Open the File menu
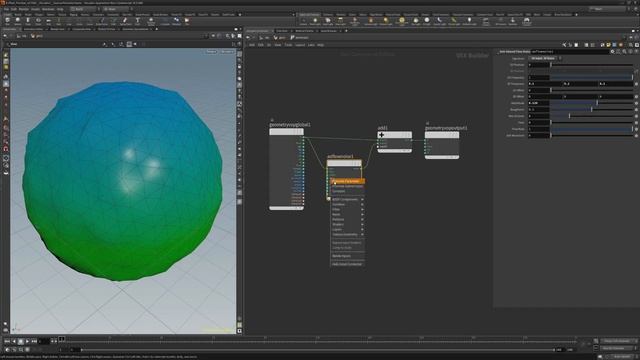Screen dimensions: 640x360 pos(6,9)
